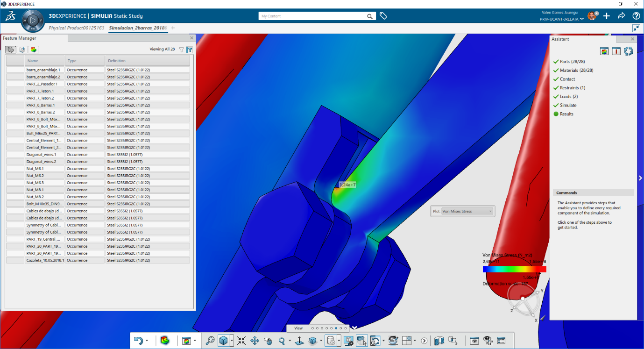Open the plot window icon's dropdown arrow
This screenshot has width=644, height=349.
[x=195, y=341]
